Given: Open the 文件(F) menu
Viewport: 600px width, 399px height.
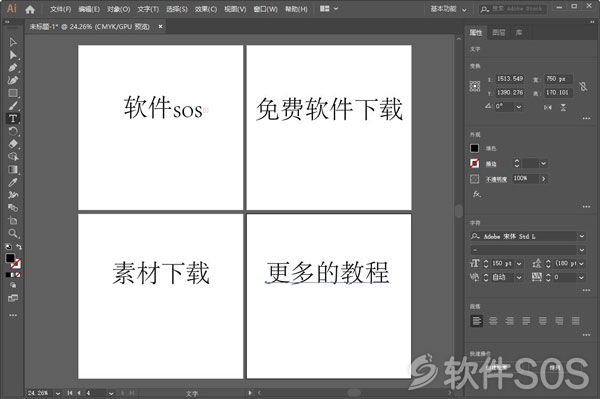Looking at the screenshot, I should click(x=60, y=9).
